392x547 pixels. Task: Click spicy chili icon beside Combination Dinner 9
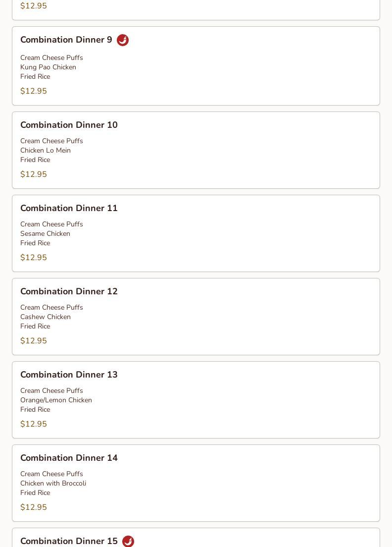point(123,40)
